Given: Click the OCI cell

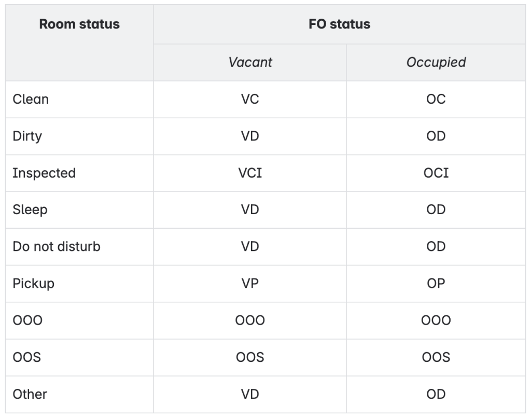Looking at the screenshot, I should 436,173.
